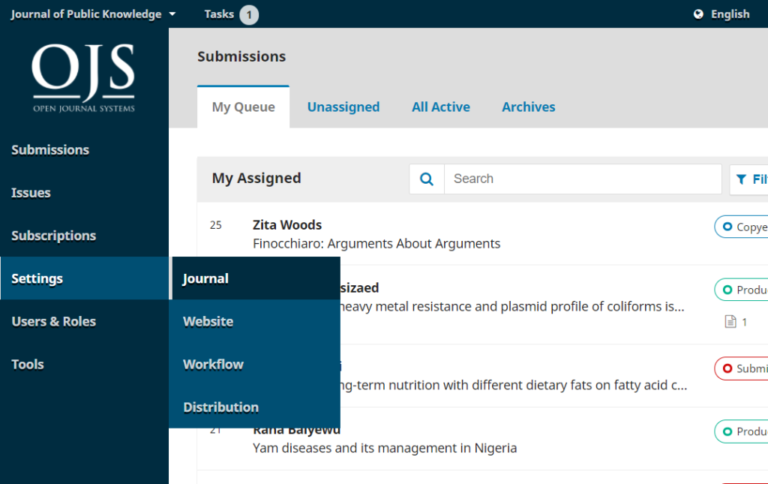Open the Archives tab
The image size is (768, 484).
coord(528,107)
